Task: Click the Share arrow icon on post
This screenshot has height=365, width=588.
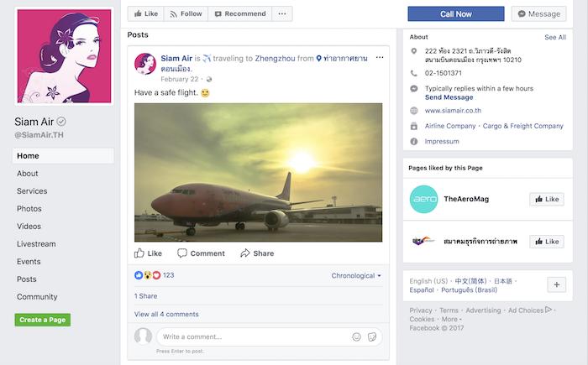Action: point(245,253)
